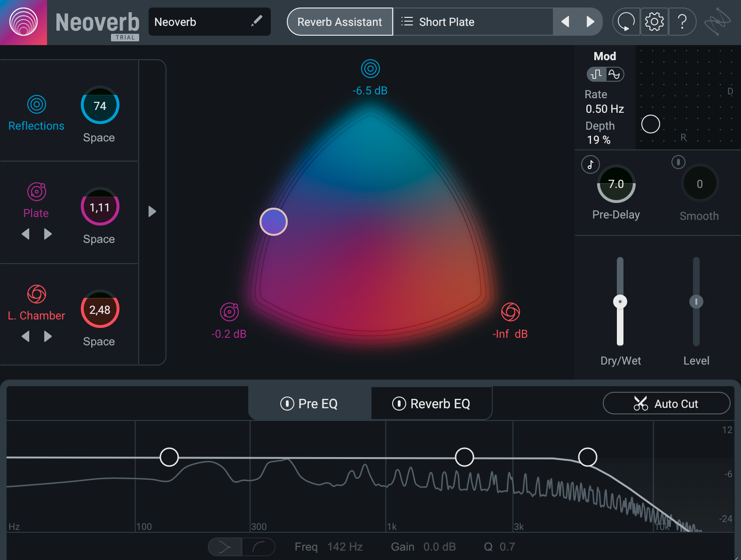Click the blend pad puck
The image size is (741, 560).
coord(274,222)
